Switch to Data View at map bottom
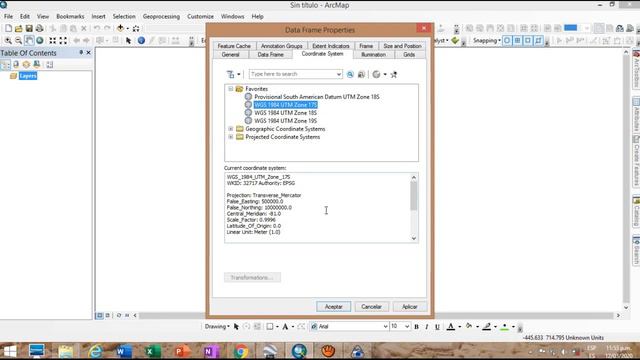Screen dimensions: 640x360 pyautogui.click(x=100, y=316)
